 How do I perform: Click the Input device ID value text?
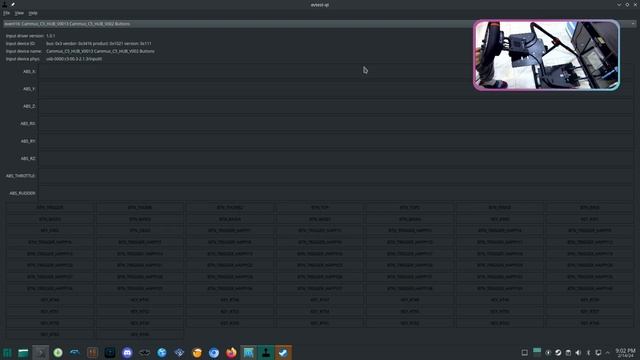98,43
